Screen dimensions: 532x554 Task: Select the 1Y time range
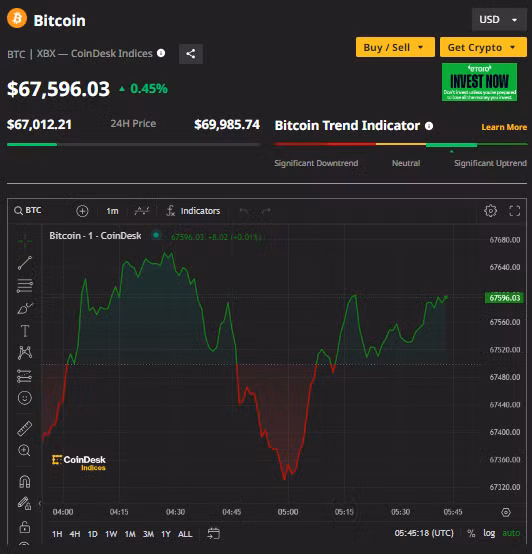pyautogui.click(x=166, y=534)
